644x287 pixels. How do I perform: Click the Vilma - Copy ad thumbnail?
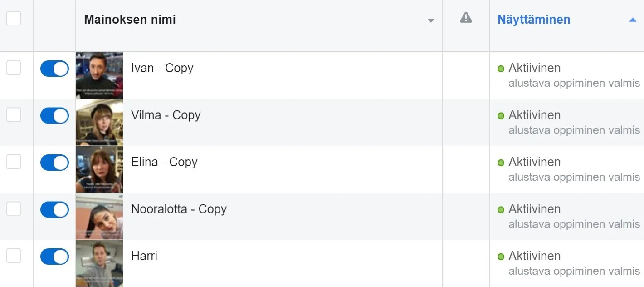(x=99, y=123)
